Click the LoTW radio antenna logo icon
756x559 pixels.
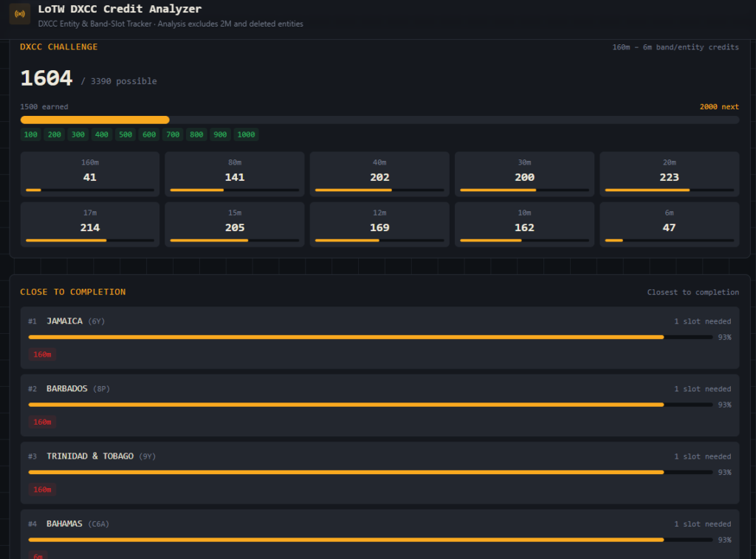(x=20, y=14)
